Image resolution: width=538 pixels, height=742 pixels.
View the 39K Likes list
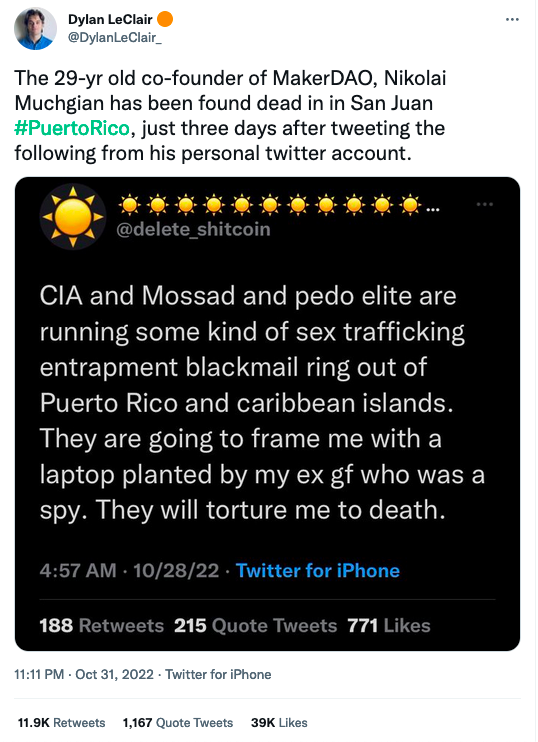(x=279, y=723)
